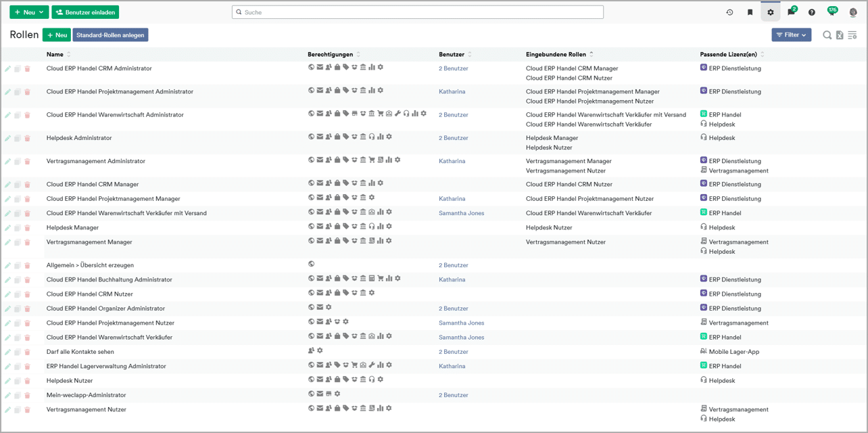
Task: Open the history clock icon in top bar
Action: point(729,12)
